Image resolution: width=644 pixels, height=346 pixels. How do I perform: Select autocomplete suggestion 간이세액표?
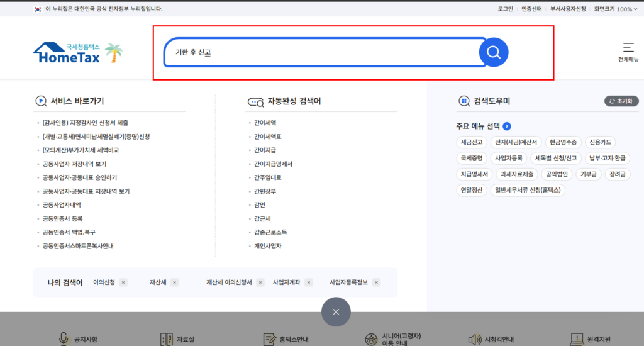coord(268,137)
